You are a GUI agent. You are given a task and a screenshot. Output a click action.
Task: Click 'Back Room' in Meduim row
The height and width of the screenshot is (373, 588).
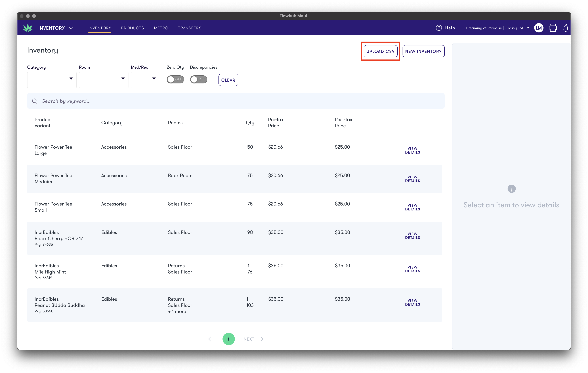pyautogui.click(x=180, y=176)
